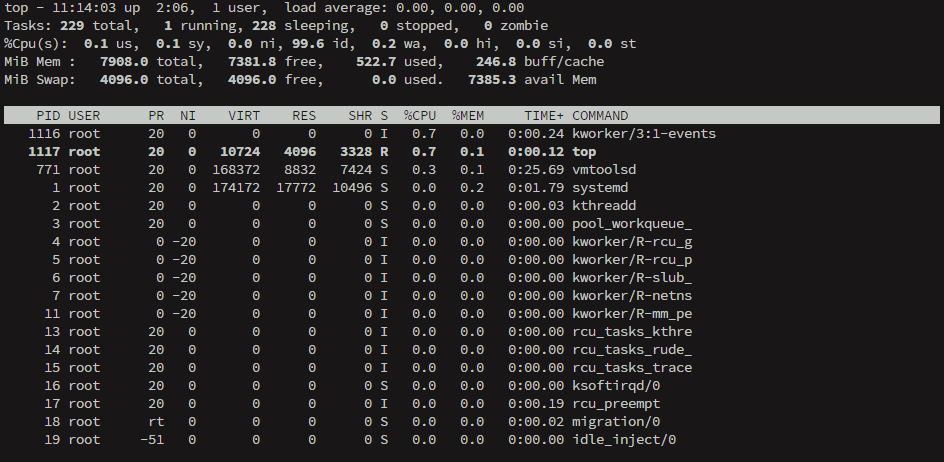944x462 pixels.
Task: Click the COMMAND column header
Action: 600,116
